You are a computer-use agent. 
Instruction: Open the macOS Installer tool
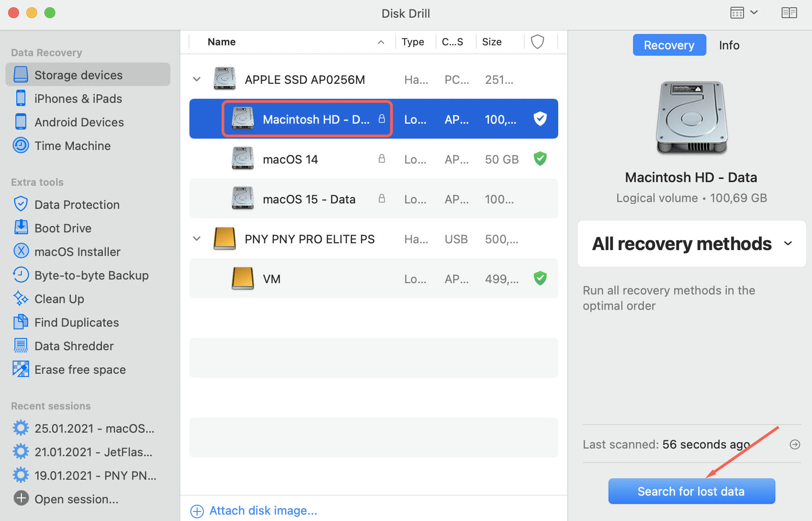(77, 251)
